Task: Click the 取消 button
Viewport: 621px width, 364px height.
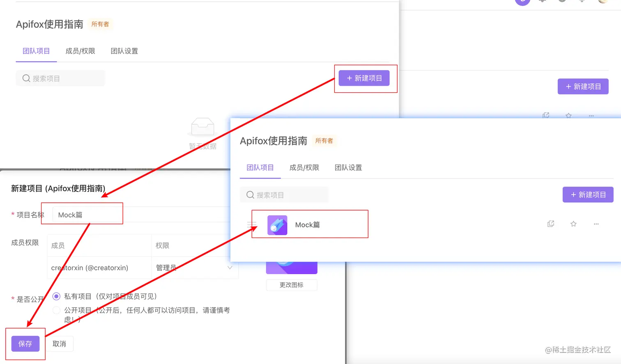Action: (59, 343)
